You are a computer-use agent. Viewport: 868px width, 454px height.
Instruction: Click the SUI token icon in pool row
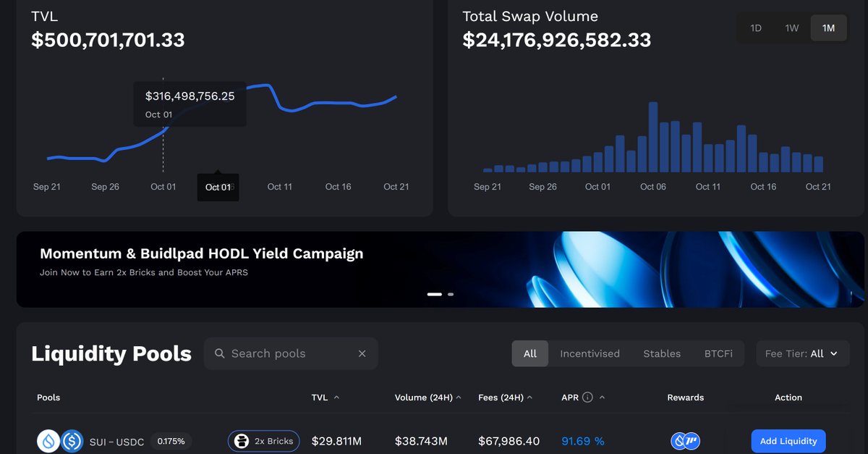48,441
